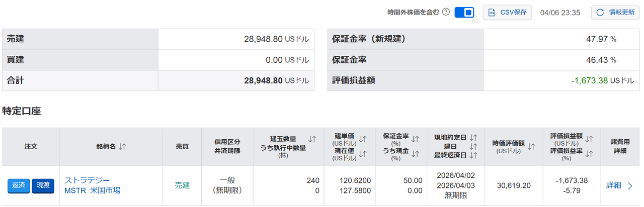
Task: Sort by 建日 arrows icon
Action: click(472, 146)
